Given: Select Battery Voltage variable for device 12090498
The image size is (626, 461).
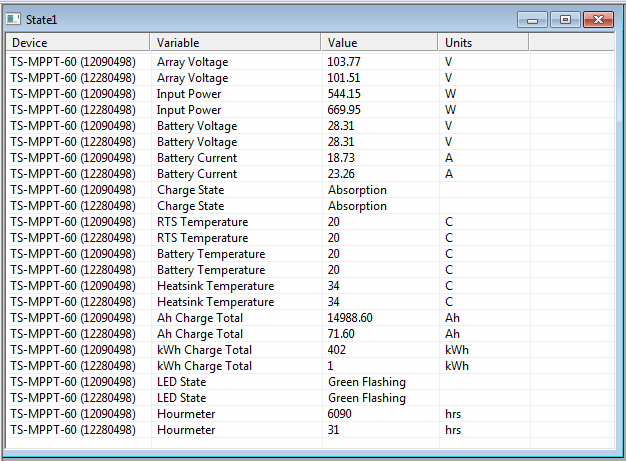Looking at the screenshot, I should [x=197, y=126].
